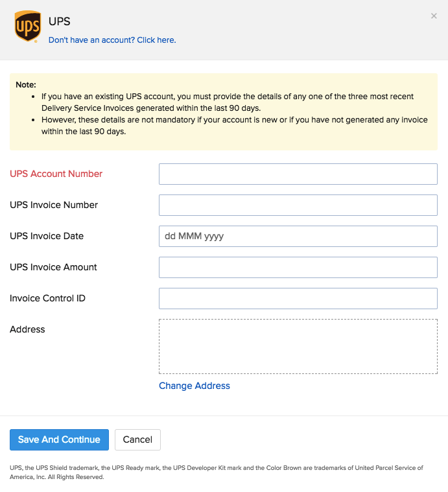Click the UPS Invoice Date label
448x492 pixels.
click(47, 236)
